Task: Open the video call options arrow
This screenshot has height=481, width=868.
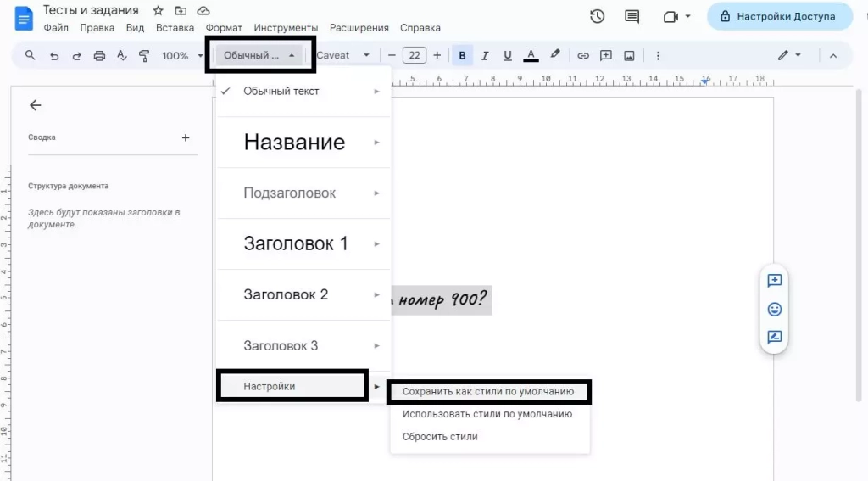Action: click(688, 17)
